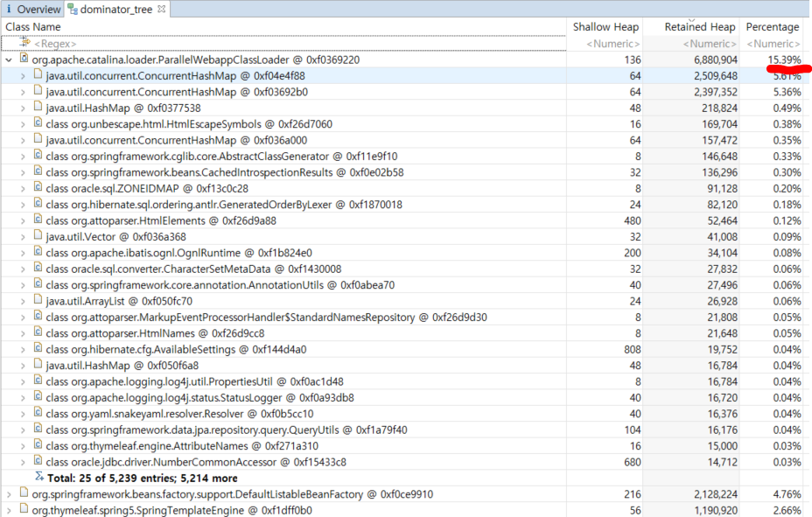Click the SpringTemplateEngine object icon
This screenshot has width=812, height=517.
pyautogui.click(x=24, y=509)
